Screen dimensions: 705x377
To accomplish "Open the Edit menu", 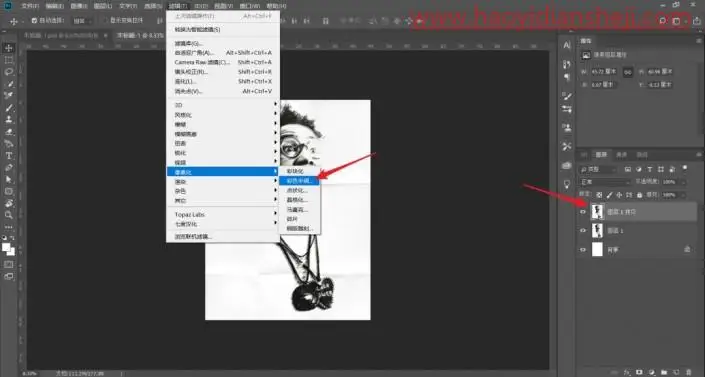I will point(54,6).
